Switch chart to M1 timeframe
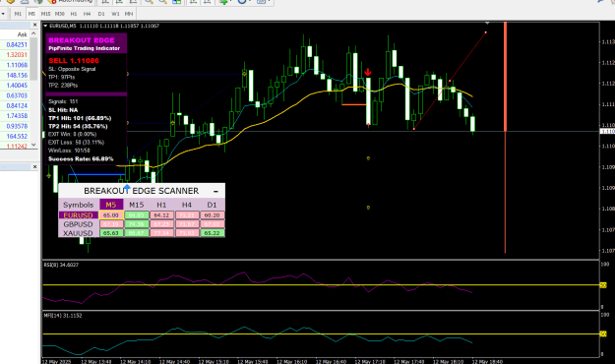Image resolution: width=615 pixels, height=364 pixels. coord(18,14)
